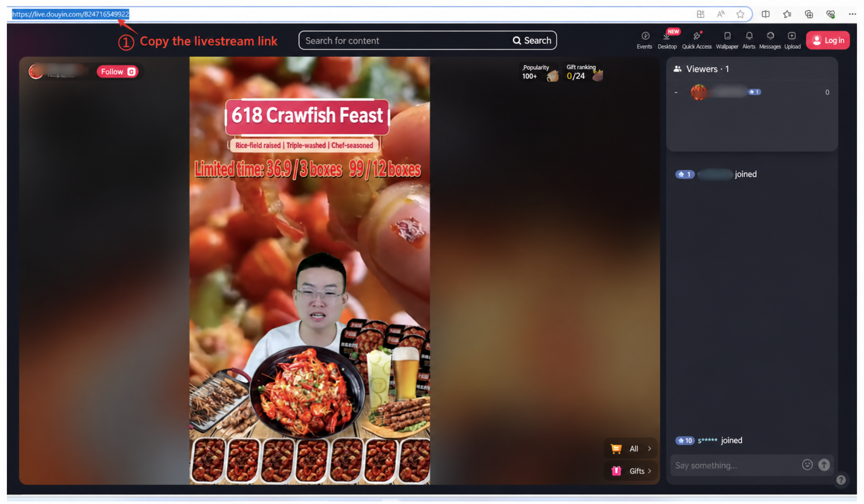Screen dimensions: 864x504
Task: Open the browser split screen icon
Action: (x=766, y=14)
